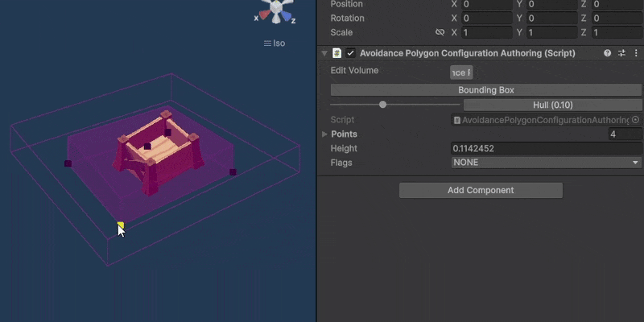The image size is (644, 322).
Task: Click the Points count field showing 4
Action: [x=625, y=134]
